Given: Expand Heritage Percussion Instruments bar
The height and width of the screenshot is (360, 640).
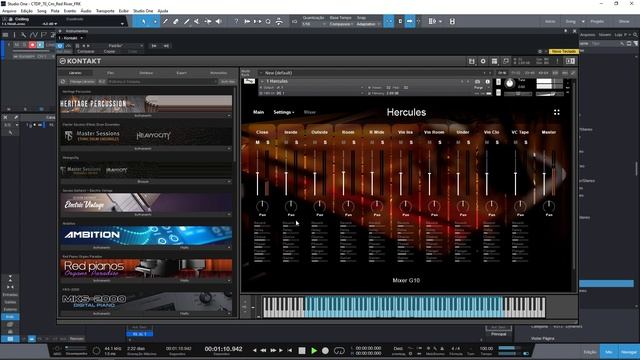Looking at the screenshot, I should 146,116.
